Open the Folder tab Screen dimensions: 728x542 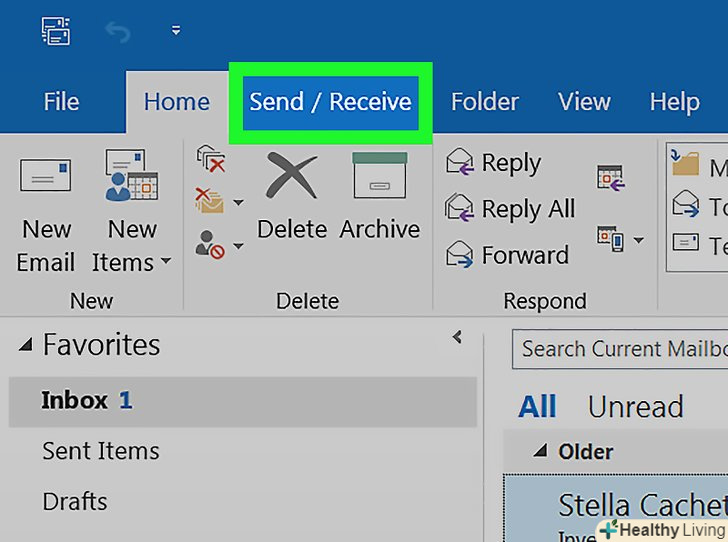[485, 102]
